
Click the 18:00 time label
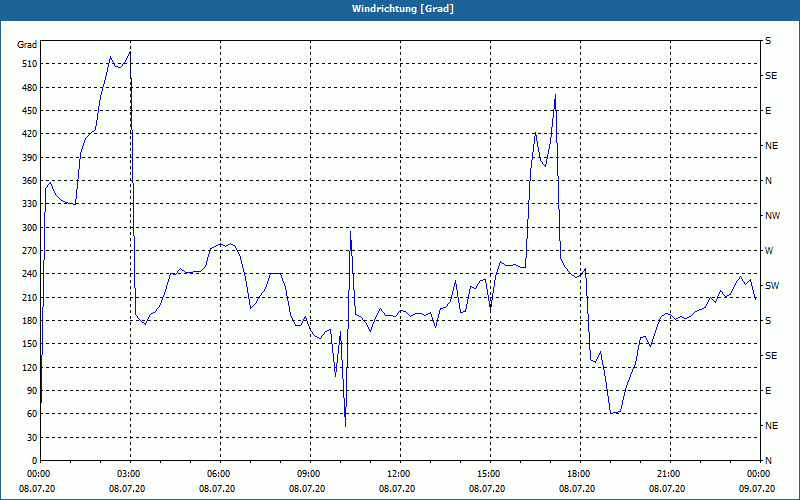(580, 474)
